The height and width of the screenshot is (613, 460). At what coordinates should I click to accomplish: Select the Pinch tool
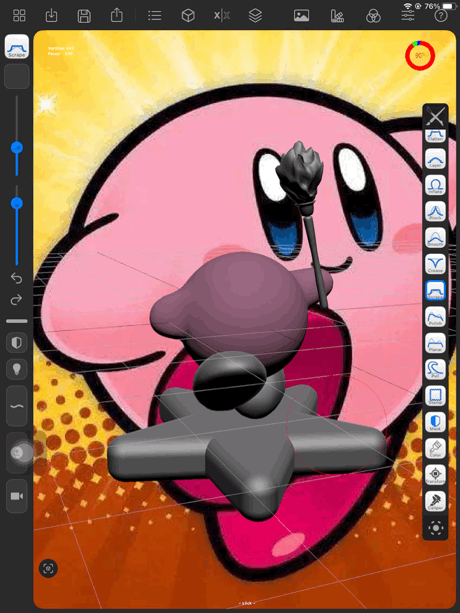pyautogui.click(x=435, y=212)
